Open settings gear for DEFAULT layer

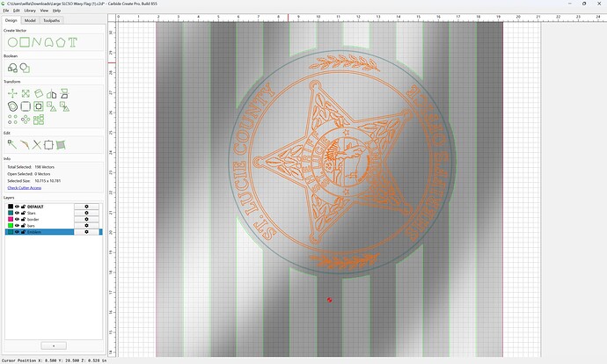86,207
